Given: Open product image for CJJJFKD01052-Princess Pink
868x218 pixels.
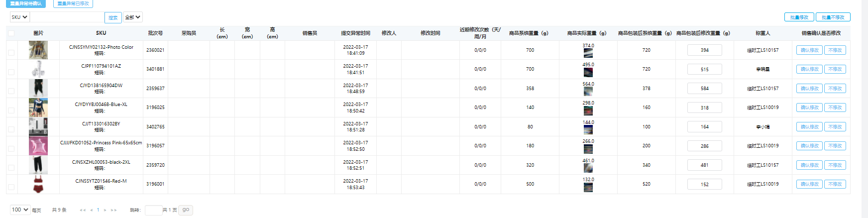Looking at the screenshot, I should tap(38, 146).
